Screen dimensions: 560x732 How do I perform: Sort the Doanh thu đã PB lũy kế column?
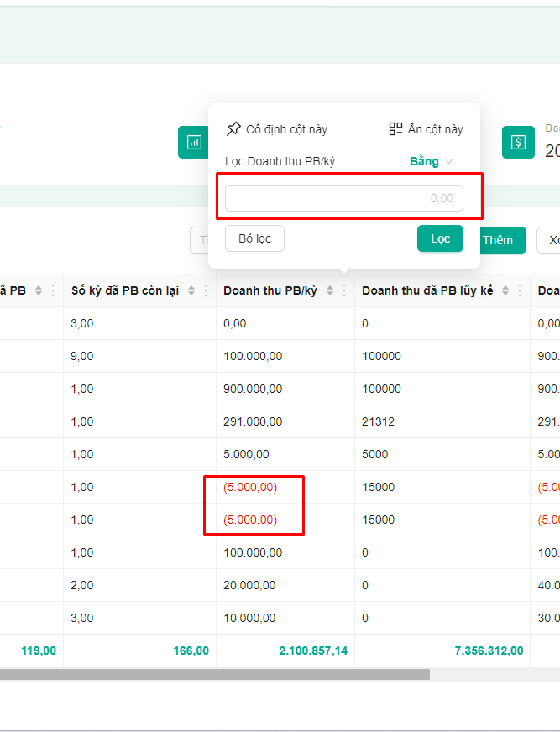(x=505, y=290)
